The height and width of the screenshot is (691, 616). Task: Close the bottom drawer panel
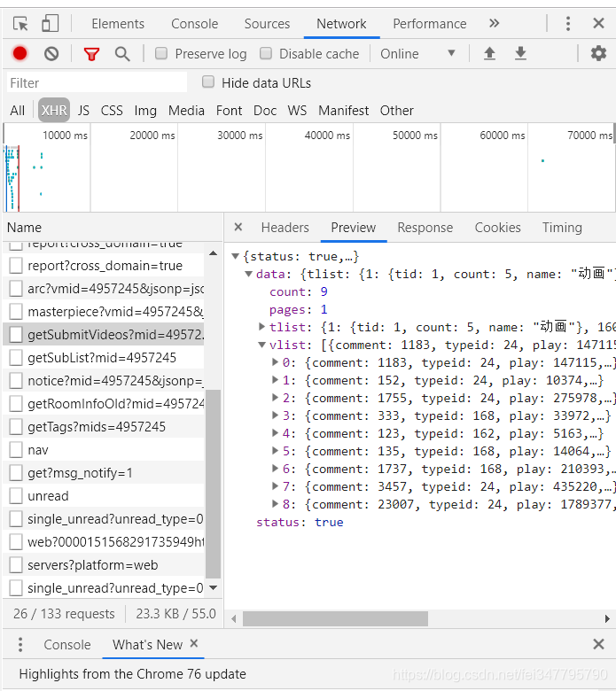[x=598, y=644]
